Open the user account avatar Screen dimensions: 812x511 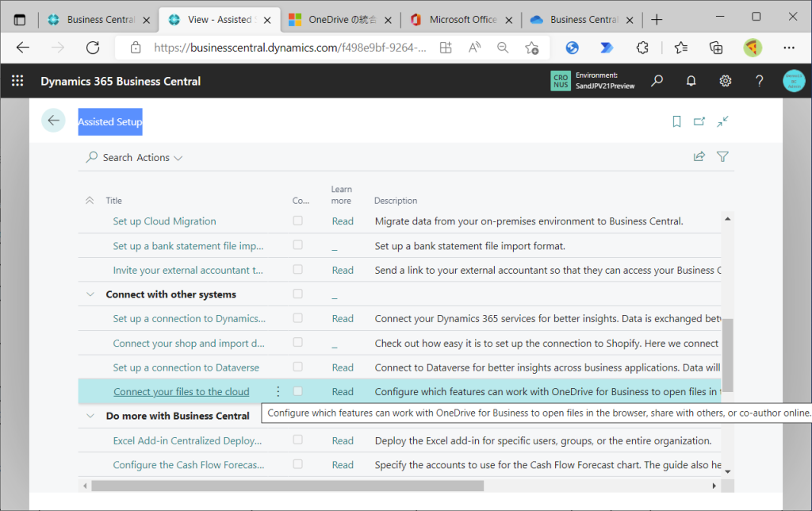(794, 81)
